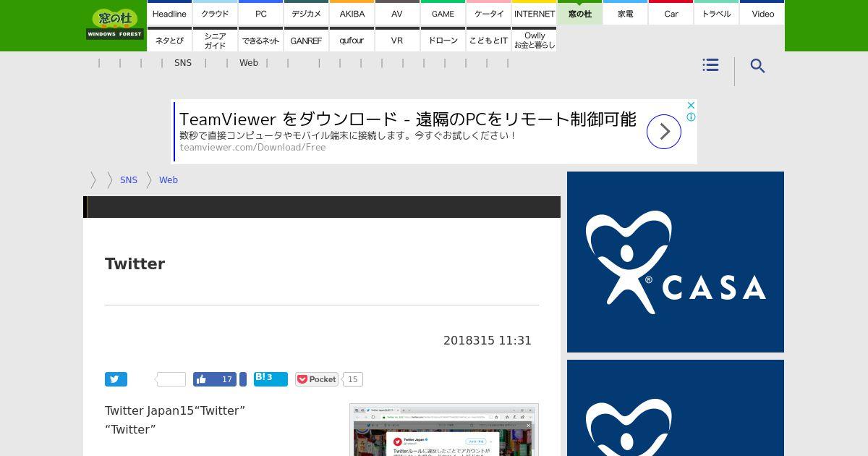Go to the Headline tab
Image resolution: width=868 pixels, height=456 pixels.
point(169,13)
